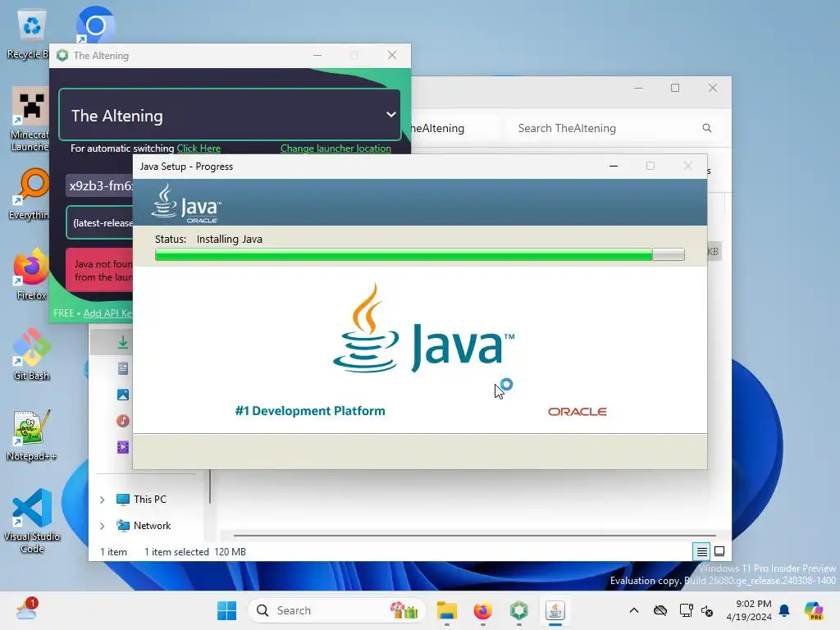Open Notepad++ desktop shortcut
This screenshot has width=840, height=630.
tap(31, 435)
